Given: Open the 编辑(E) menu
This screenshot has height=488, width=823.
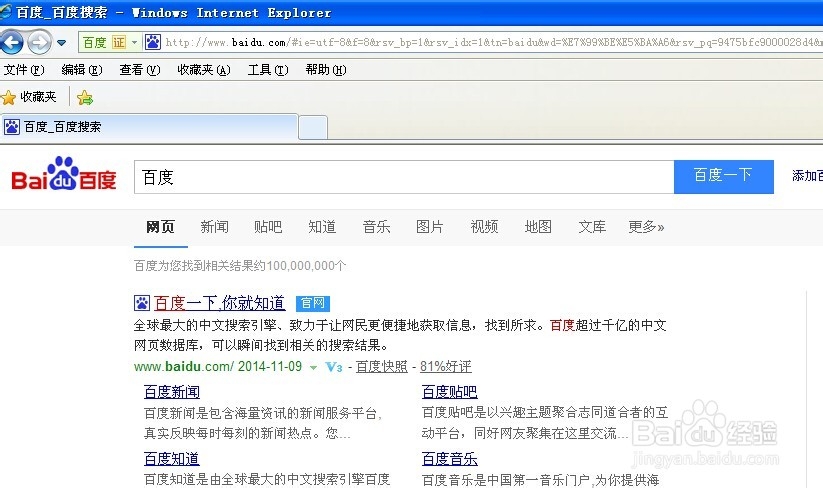Looking at the screenshot, I should 82,70.
